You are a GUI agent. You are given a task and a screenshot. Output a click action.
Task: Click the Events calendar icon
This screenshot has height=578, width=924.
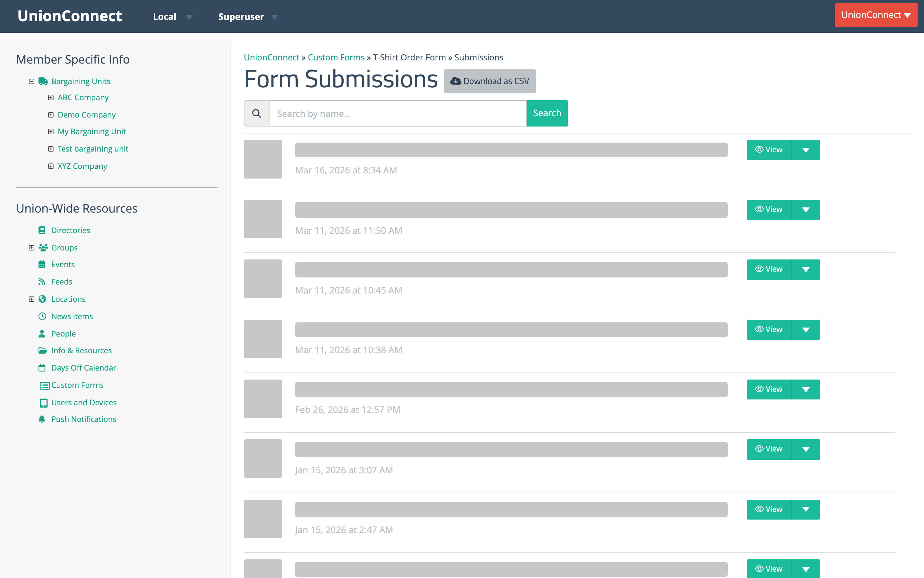click(42, 264)
